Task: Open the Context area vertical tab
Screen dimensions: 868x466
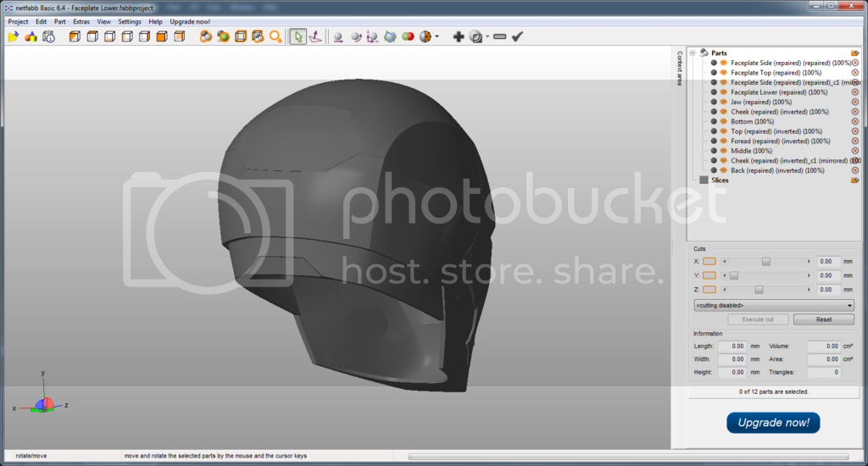Action: click(x=679, y=68)
